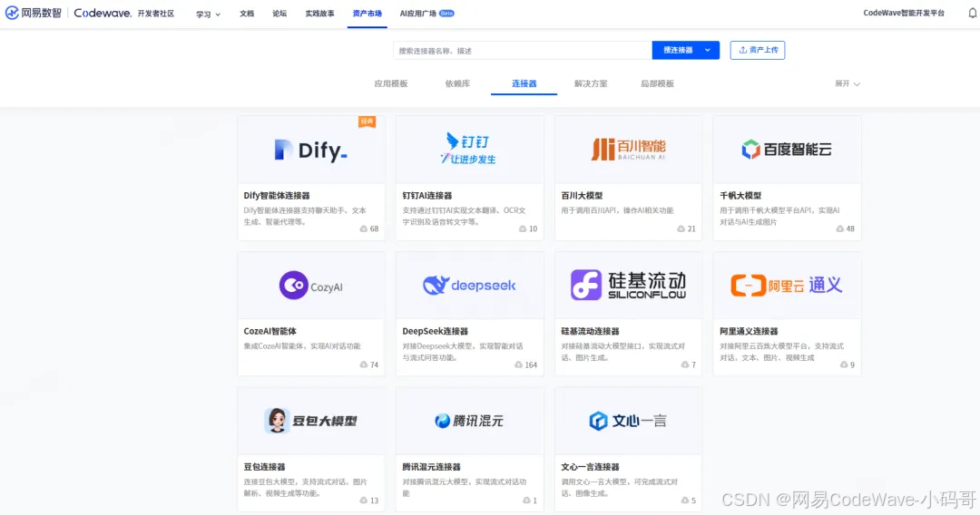Open the 腾讯混元连接器 title

pyautogui.click(x=431, y=467)
